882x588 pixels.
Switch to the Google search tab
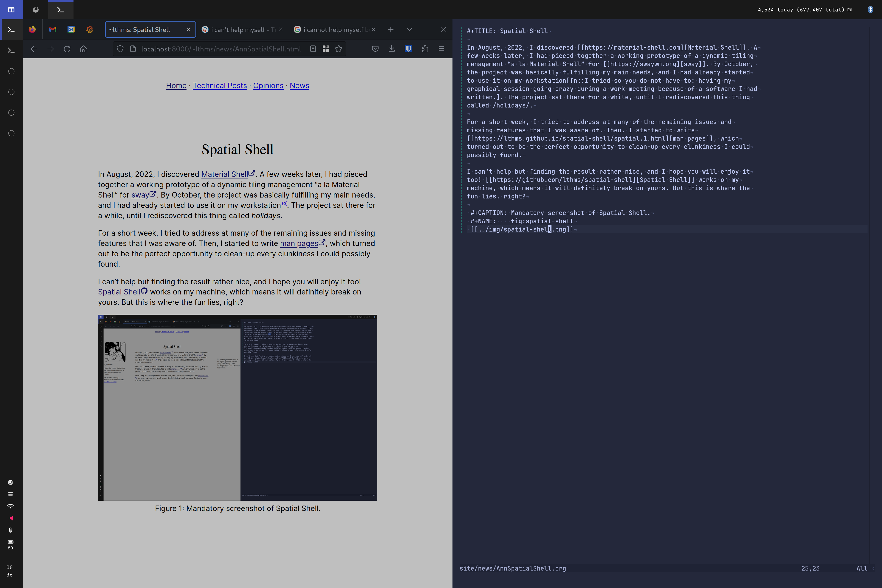click(332, 30)
